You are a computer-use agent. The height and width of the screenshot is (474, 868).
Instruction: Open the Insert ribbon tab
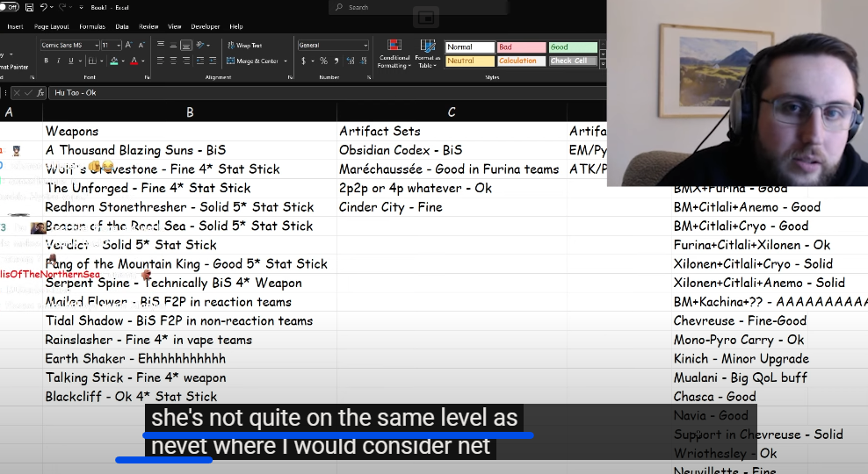coord(15,26)
